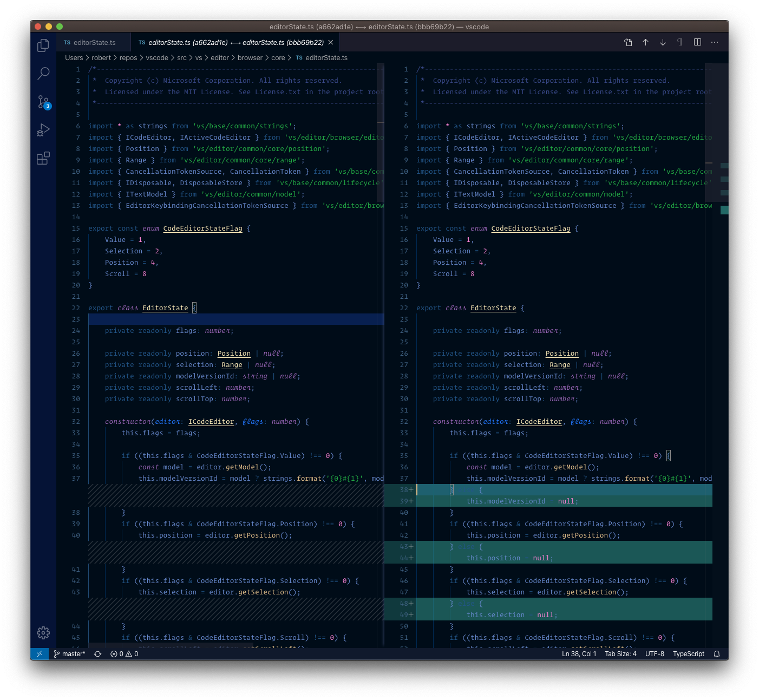Screen dimensions: 759x700
Task: Select UTF-8 encoding in status bar
Action: pyautogui.click(x=655, y=654)
